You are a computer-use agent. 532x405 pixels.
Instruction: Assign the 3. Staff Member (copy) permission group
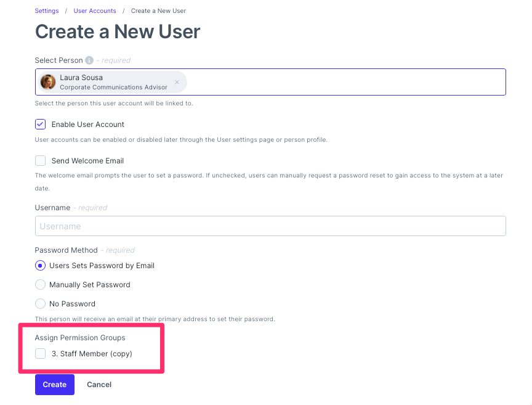[x=40, y=354]
